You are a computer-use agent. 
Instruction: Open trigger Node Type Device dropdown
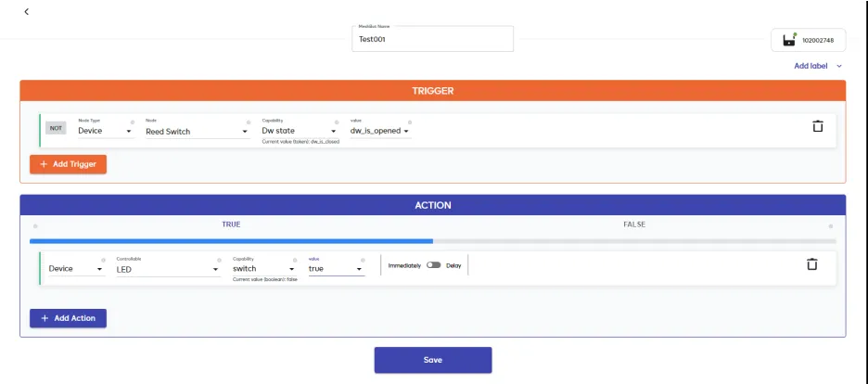(106, 132)
